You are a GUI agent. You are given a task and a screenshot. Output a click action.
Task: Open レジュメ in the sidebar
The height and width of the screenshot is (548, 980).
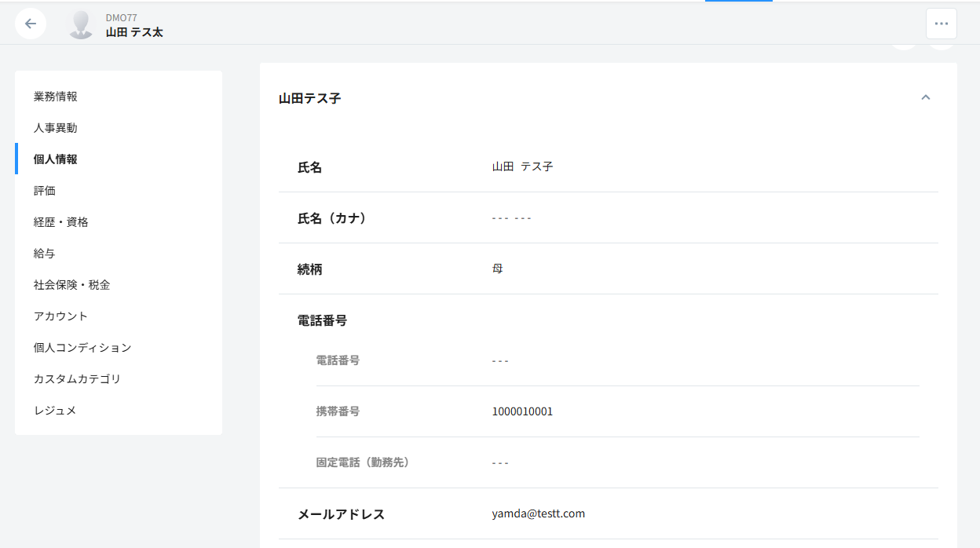point(119,411)
